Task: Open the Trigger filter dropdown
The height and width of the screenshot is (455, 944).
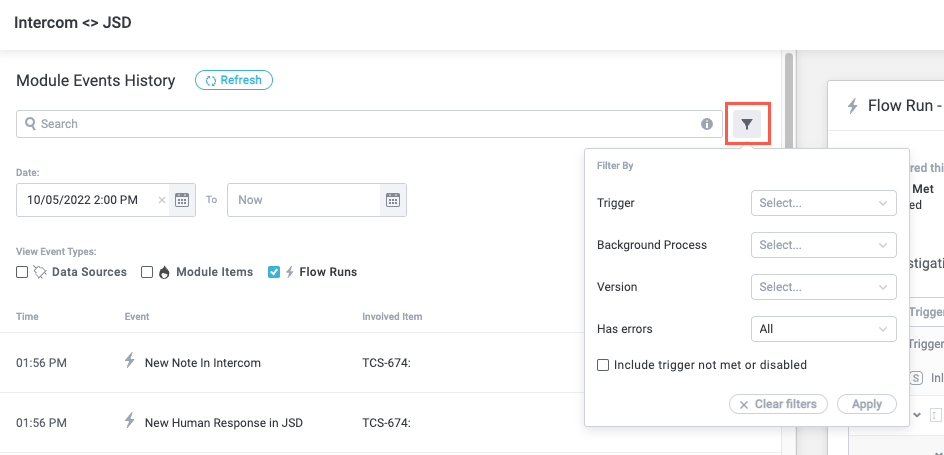Action: (823, 203)
